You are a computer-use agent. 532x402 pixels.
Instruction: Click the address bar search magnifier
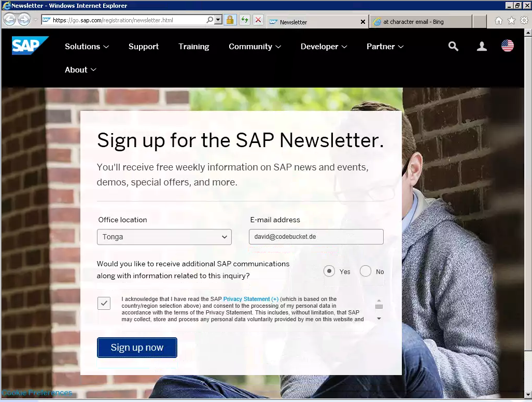(209, 20)
